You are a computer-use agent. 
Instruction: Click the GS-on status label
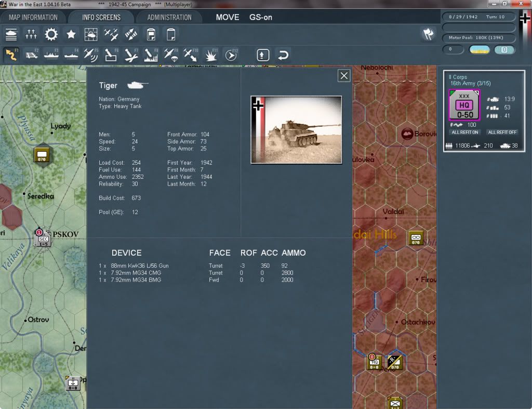[261, 17]
